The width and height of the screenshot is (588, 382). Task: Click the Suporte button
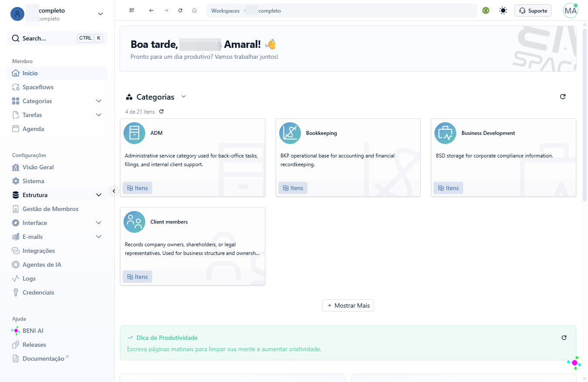[533, 10]
